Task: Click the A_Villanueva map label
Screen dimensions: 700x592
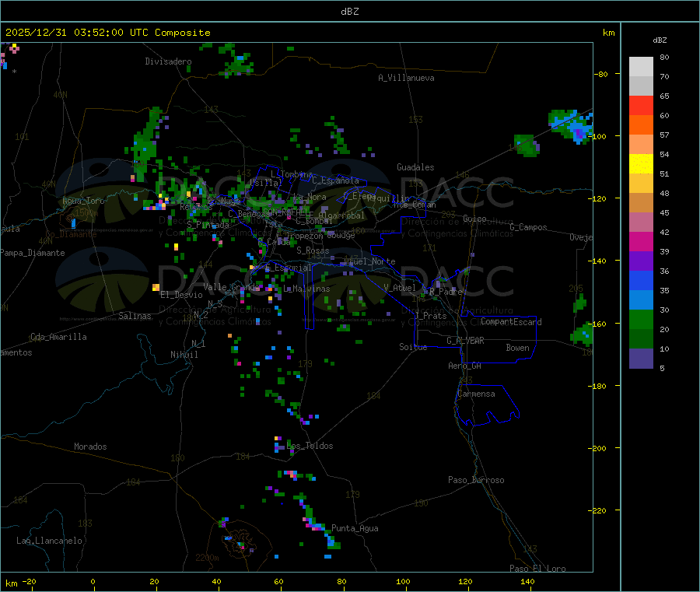Action: [406, 78]
